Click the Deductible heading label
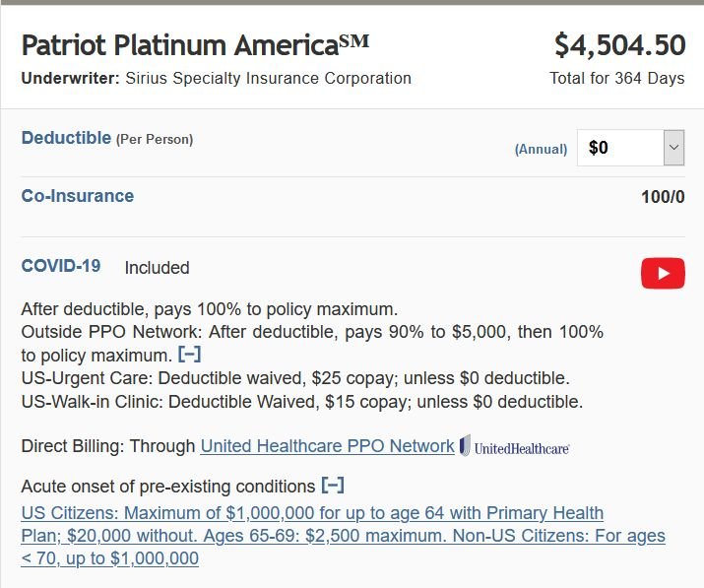 pyautogui.click(x=66, y=138)
